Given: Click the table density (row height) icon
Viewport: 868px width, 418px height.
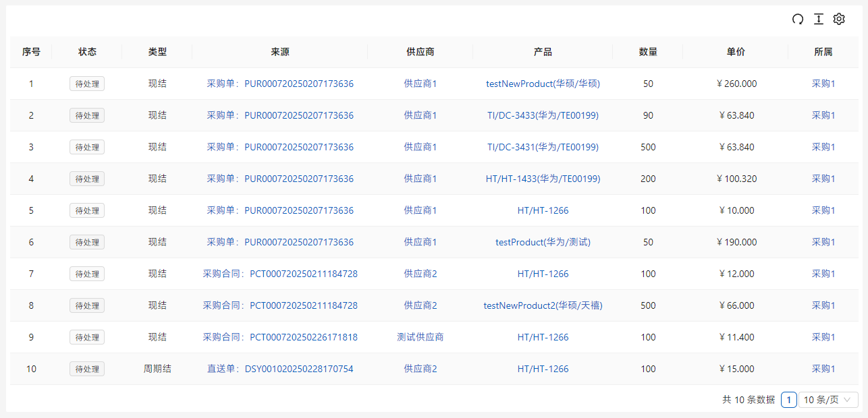Looking at the screenshot, I should [819, 20].
